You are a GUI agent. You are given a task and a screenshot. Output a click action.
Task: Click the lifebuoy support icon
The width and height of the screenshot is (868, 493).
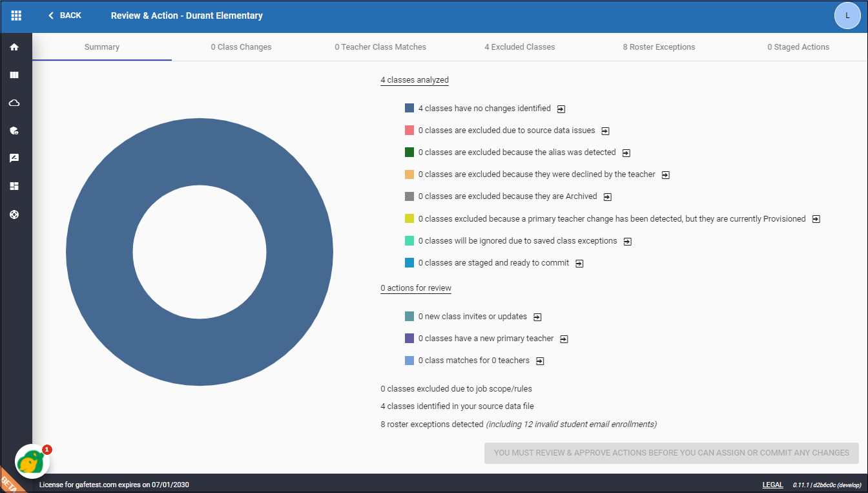(x=14, y=215)
